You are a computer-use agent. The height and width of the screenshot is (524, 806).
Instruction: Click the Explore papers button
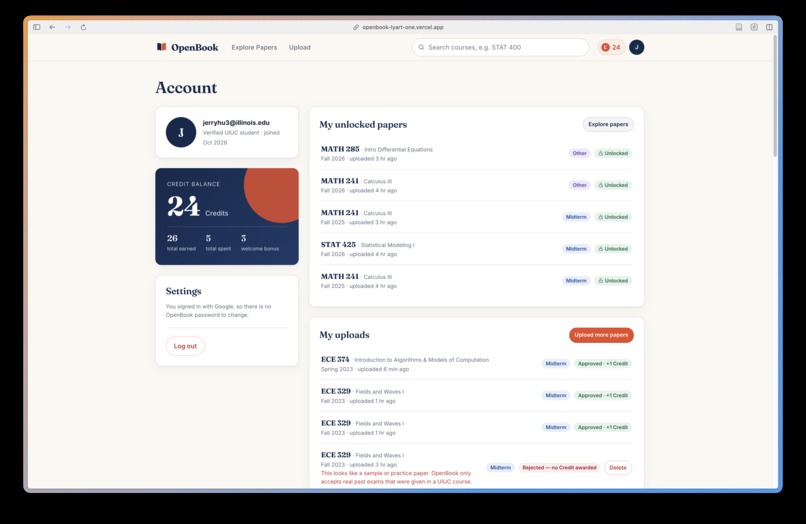pos(608,124)
